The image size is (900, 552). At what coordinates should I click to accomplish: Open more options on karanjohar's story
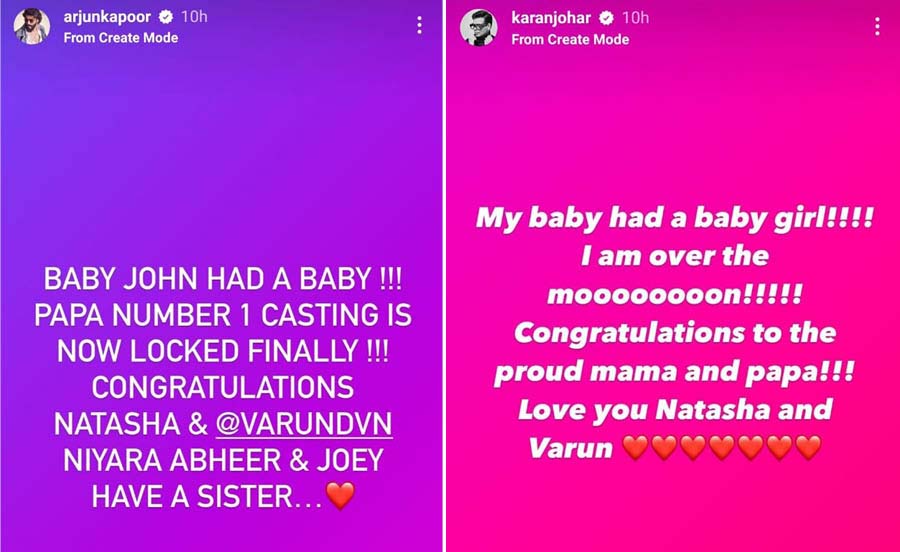877,26
